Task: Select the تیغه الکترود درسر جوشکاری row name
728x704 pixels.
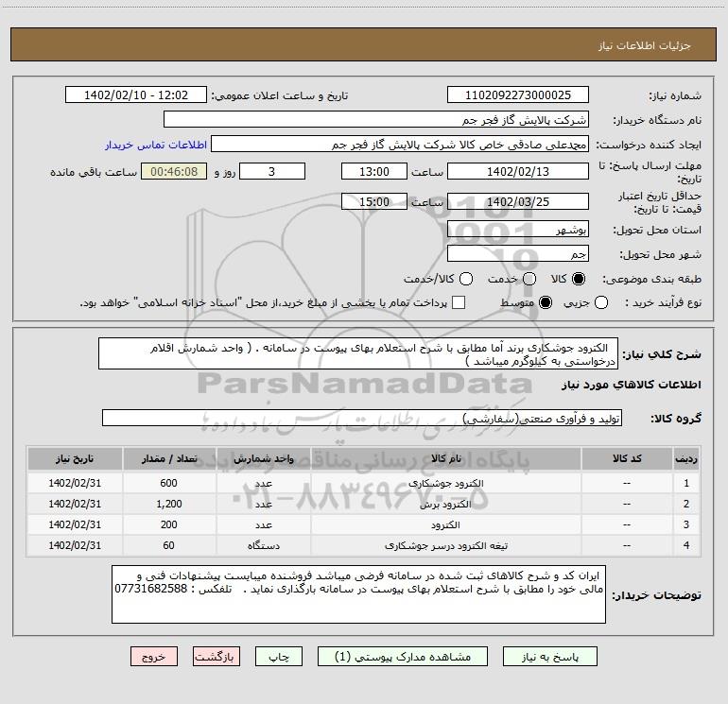Action: pyautogui.click(x=445, y=546)
